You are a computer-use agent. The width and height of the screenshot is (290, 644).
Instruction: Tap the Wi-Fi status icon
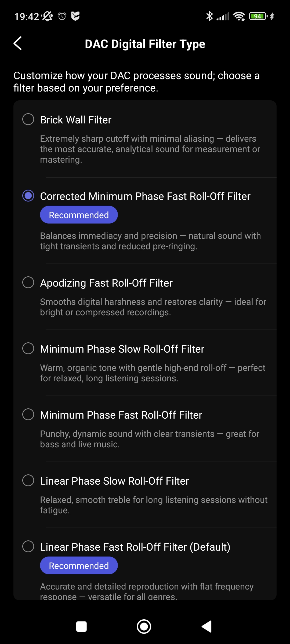click(239, 16)
